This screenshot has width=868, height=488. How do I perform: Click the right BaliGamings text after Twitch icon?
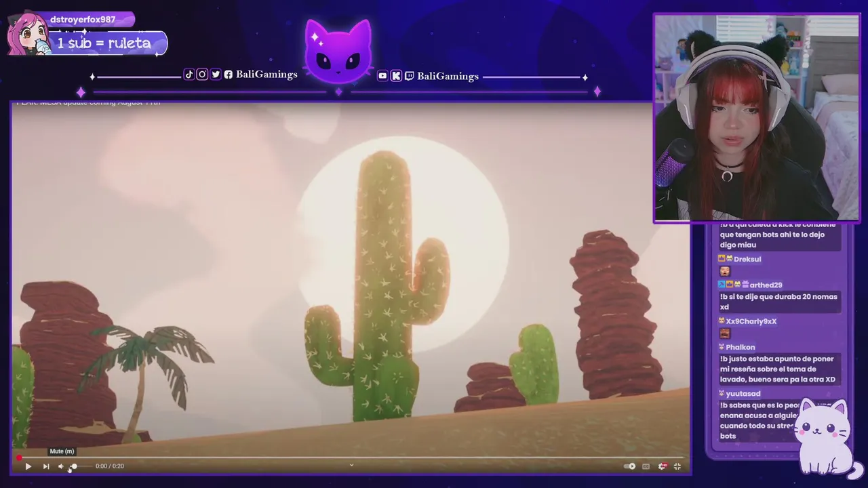(448, 76)
